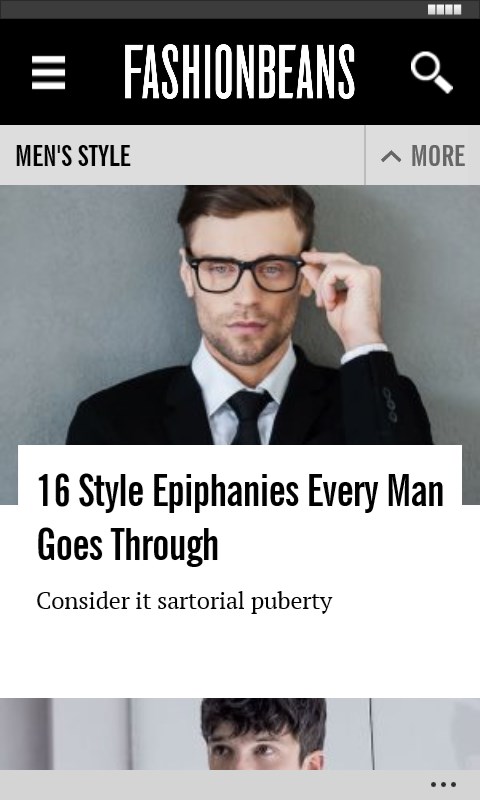
Task: Open the three-dot overflow menu
Action: click(x=443, y=785)
